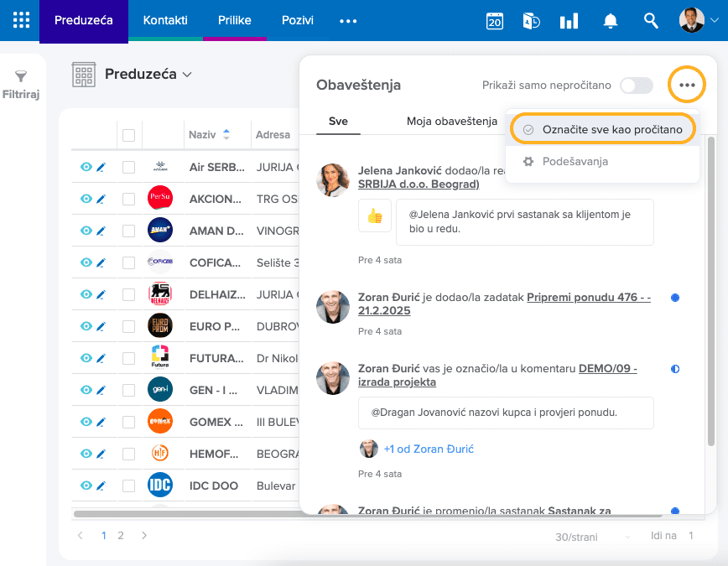Check the select-all header checkbox
Viewport: 728px width, 566px height.
tap(128, 135)
